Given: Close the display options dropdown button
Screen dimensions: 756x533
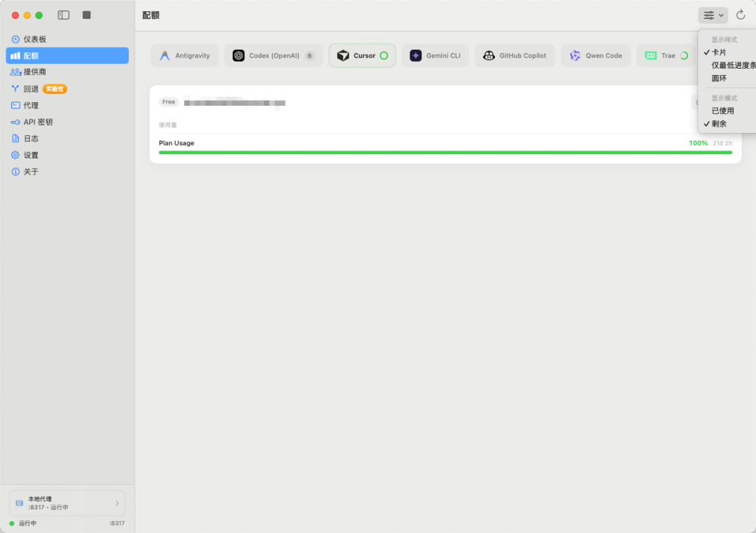Looking at the screenshot, I should tap(713, 15).
